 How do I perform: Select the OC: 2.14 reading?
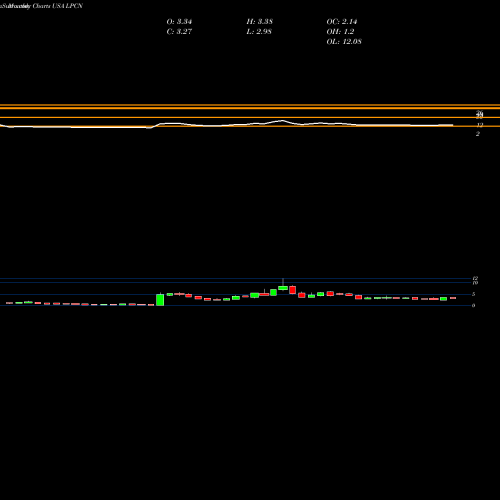(342, 22)
